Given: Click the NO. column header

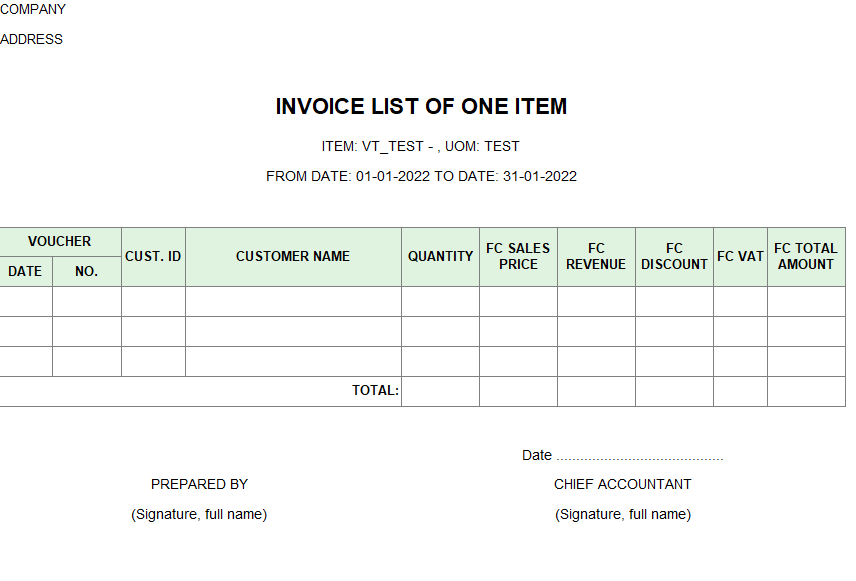Looking at the screenshot, I should click(87, 271).
